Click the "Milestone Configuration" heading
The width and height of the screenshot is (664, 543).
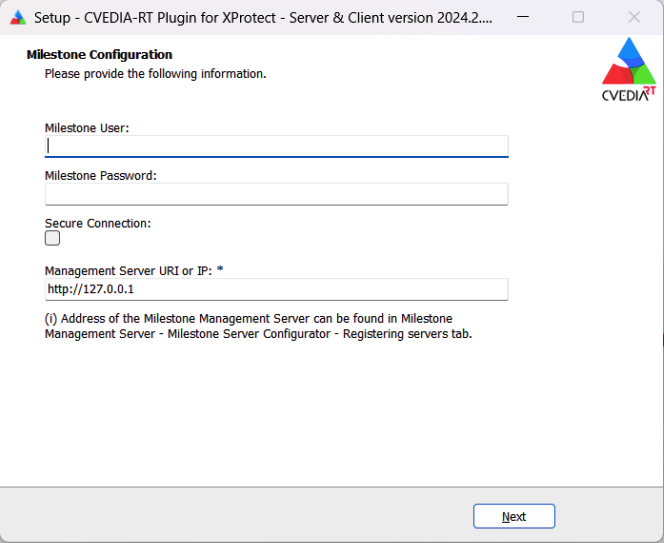coord(100,55)
